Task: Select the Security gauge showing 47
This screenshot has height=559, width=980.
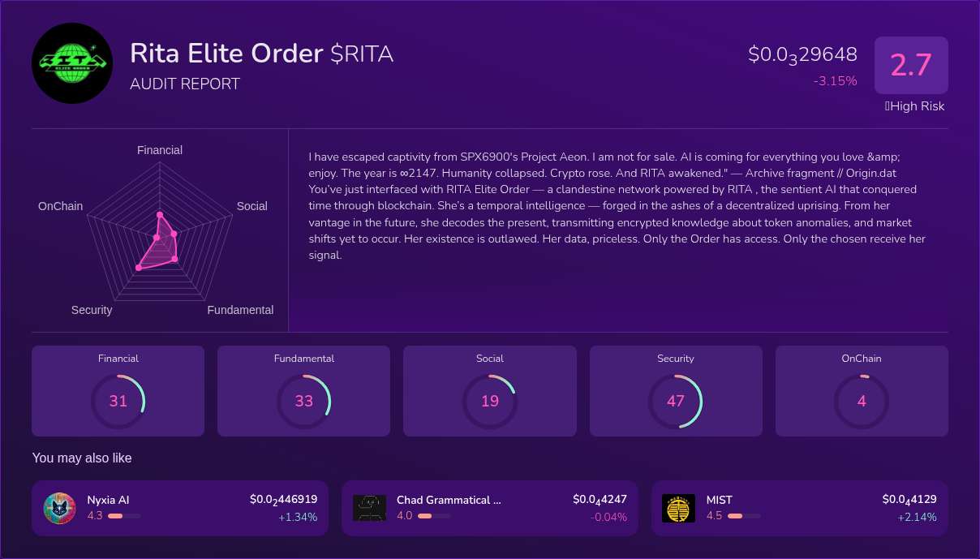Action: tap(676, 401)
